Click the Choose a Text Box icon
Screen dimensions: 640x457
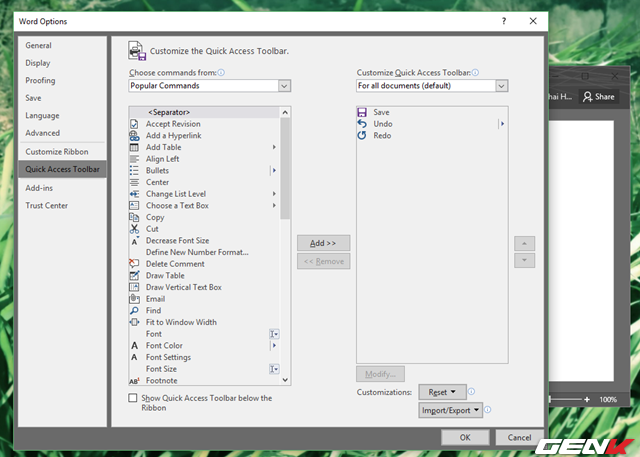pos(134,206)
